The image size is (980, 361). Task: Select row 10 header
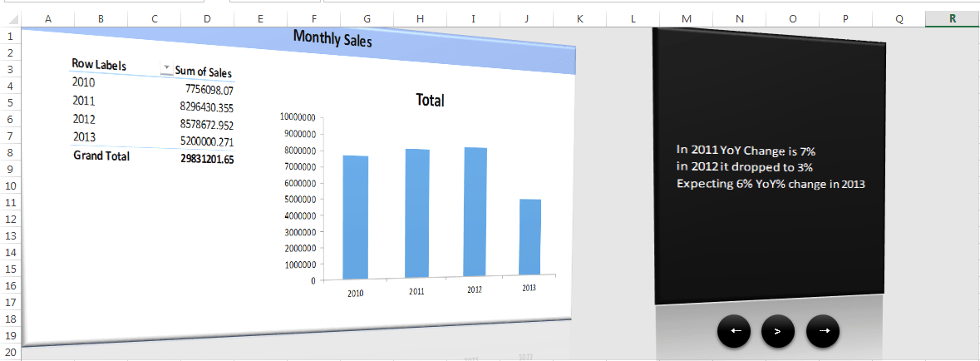[x=11, y=185]
